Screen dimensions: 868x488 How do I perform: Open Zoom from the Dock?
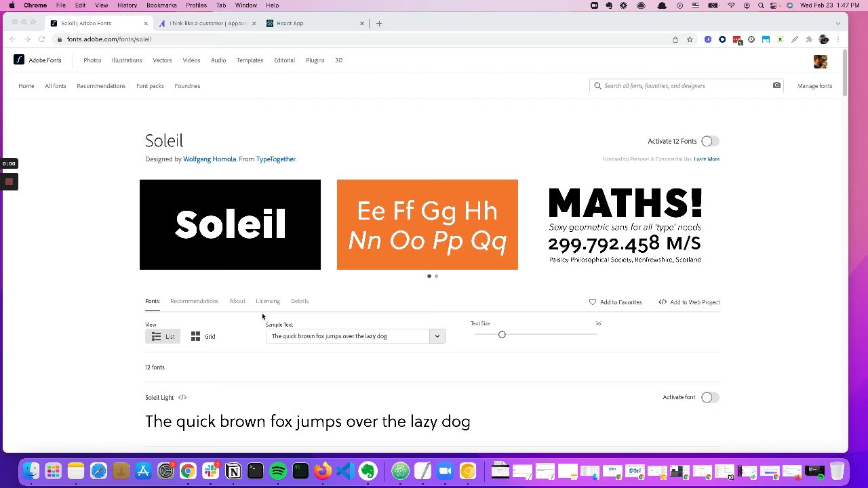click(x=446, y=470)
